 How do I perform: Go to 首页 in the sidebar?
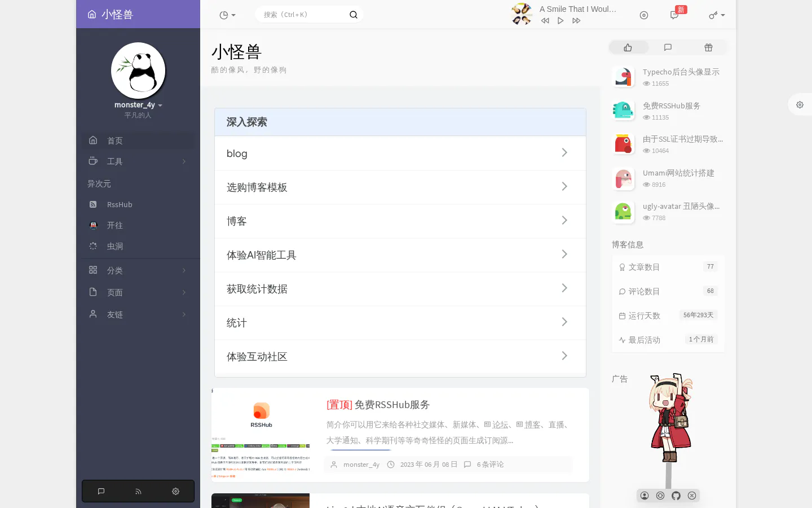138,141
